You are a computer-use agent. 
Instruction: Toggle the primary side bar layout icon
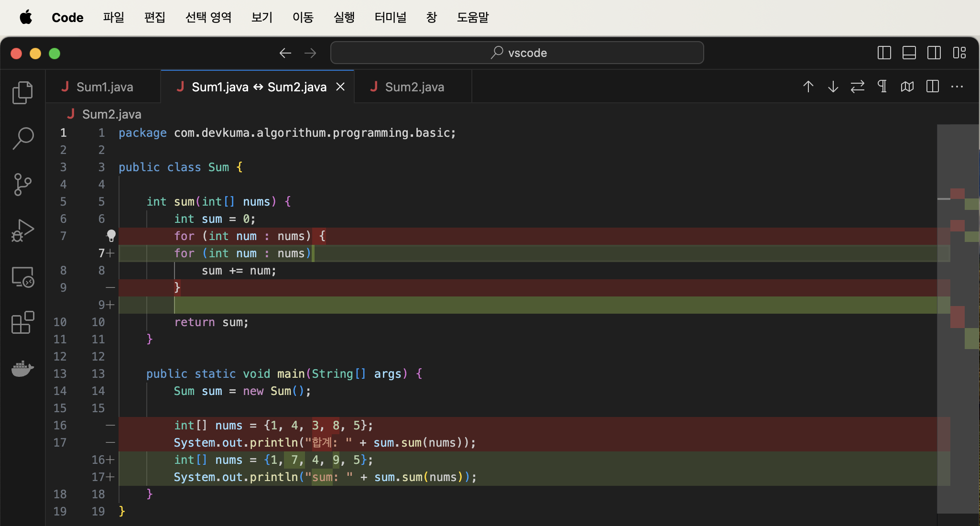tap(884, 53)
